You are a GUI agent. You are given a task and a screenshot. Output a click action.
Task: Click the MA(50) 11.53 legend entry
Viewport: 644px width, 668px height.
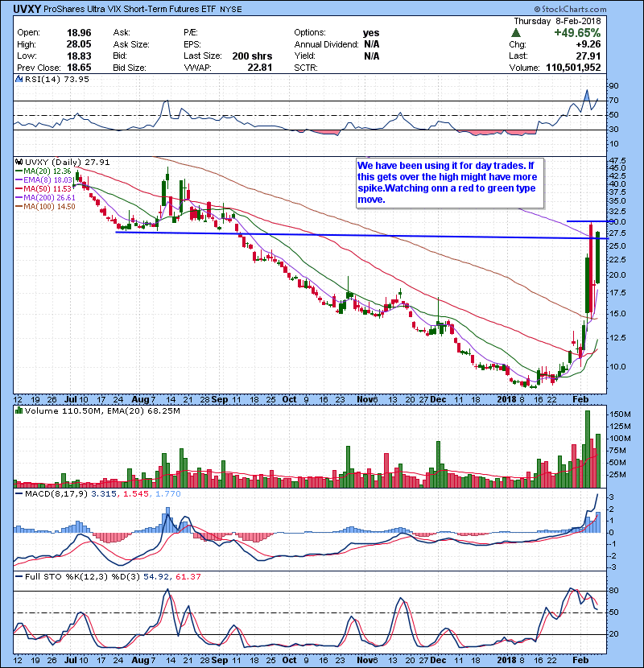tap(43, 188)
